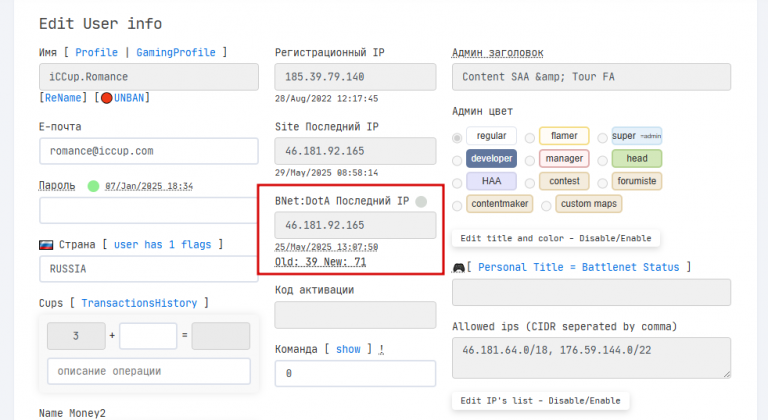Click the gamepad icon before Personal Title
Screen dimensions: 768x420
pos(458,267)
